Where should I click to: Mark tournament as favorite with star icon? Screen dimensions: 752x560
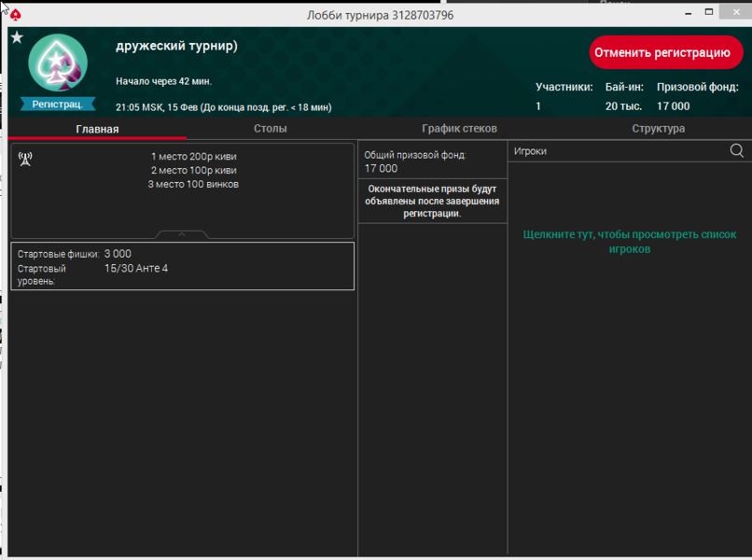(x=17, y=37)
